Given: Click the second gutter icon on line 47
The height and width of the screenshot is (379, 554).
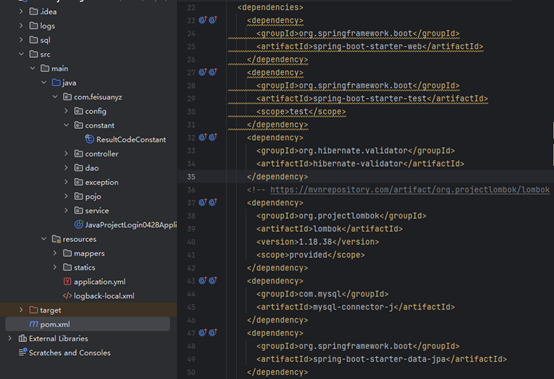Looking at the screenshot, I should pos(213,332).
